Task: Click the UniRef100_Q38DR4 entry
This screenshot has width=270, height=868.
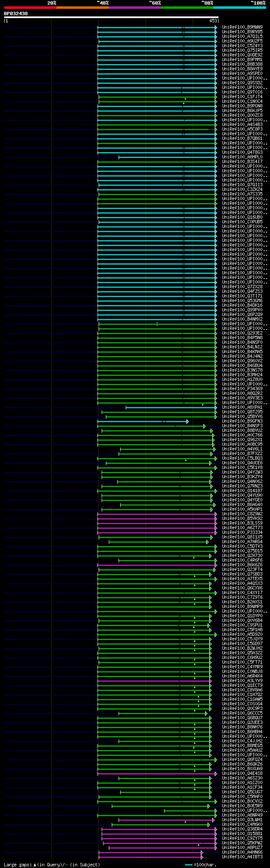Action: tap(242, 829)
